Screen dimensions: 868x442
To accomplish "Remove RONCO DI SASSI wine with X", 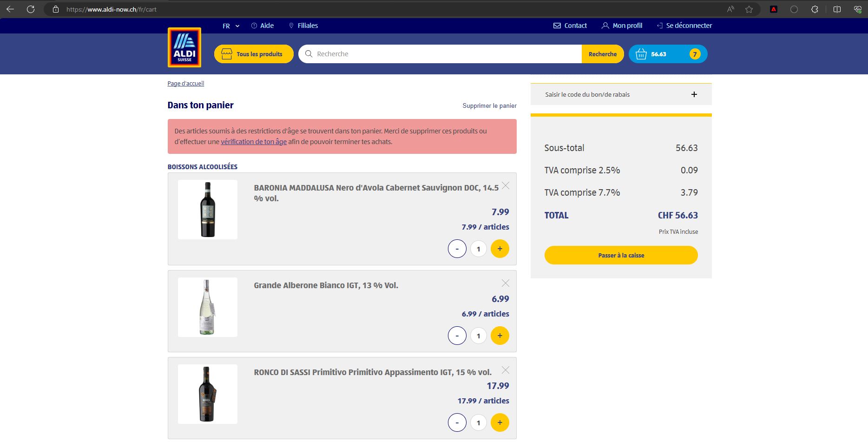I will 506,370.
